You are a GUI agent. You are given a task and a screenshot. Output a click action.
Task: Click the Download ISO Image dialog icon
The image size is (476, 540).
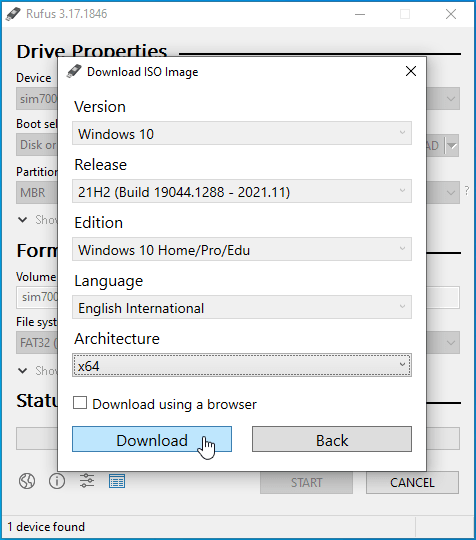(74, 72)
